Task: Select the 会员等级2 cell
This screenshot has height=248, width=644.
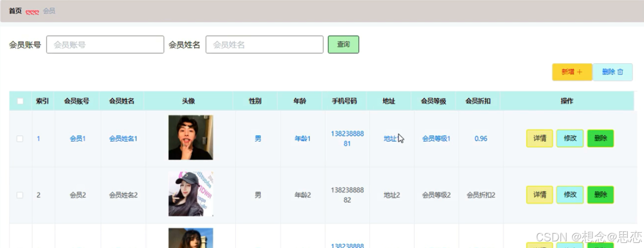Action: pyautogui.click(x=437, y=195)
